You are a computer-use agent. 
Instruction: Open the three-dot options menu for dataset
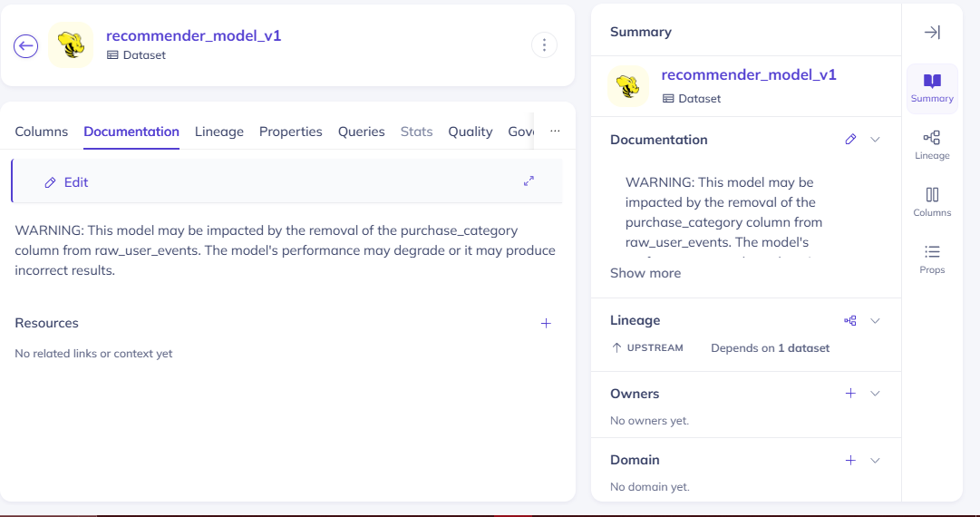tap(544, 45)
